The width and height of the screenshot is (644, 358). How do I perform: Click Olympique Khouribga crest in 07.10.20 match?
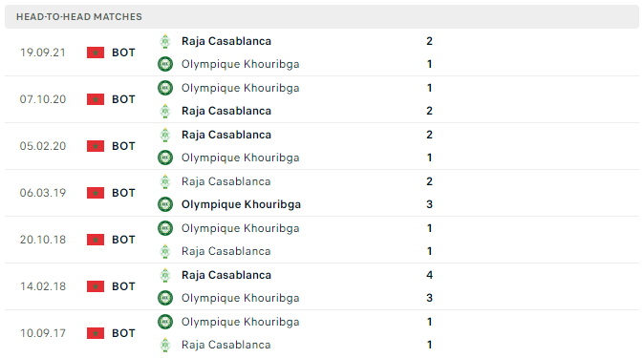click(x=165, y=88)
